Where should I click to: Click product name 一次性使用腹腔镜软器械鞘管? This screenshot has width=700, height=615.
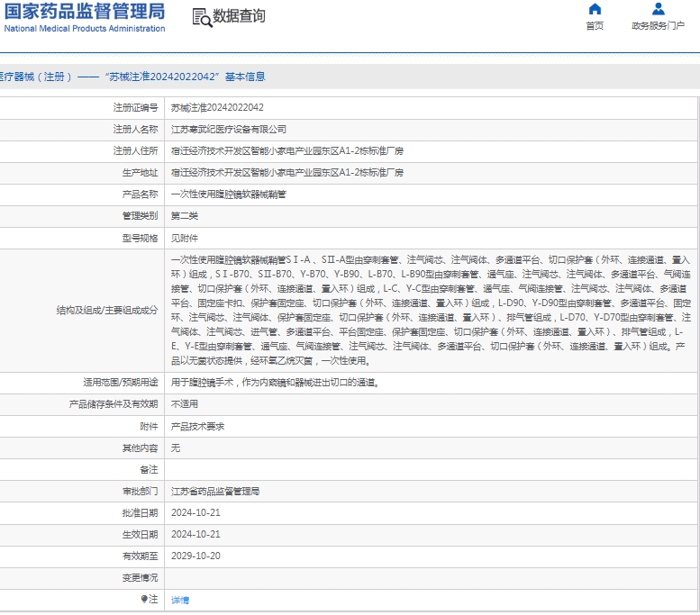pyautogui.click(x=229, y=194)
